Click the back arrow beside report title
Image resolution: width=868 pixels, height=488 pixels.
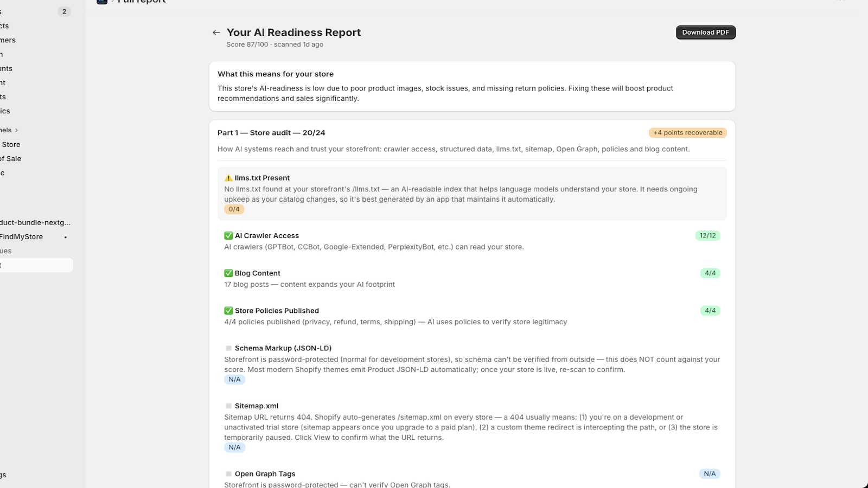pos(216,33)
